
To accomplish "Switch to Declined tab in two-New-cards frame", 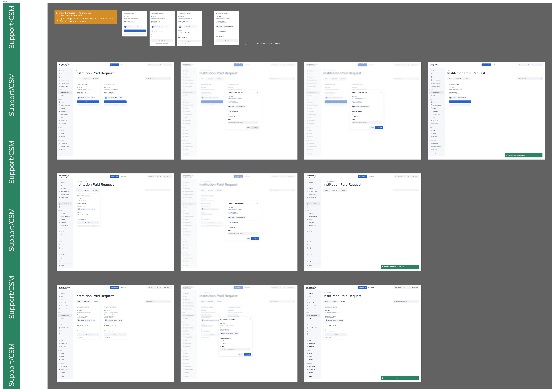I will (95, 79).
